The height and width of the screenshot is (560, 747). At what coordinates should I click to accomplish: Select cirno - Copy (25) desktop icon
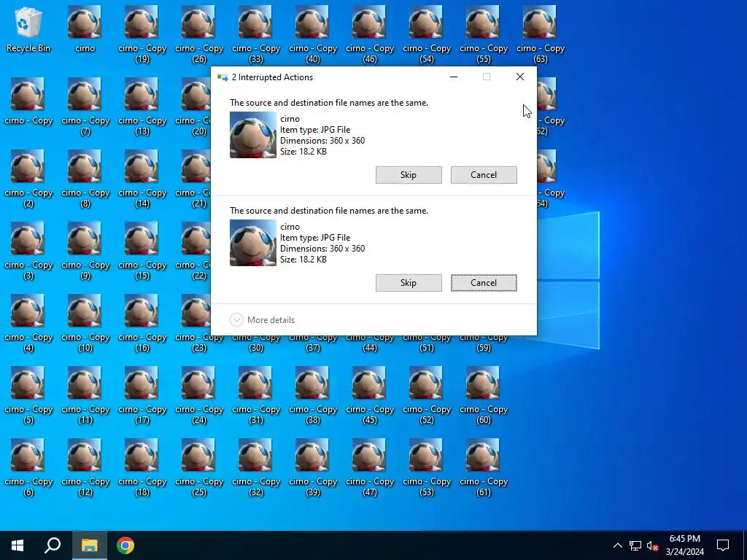tap(199, 467)
